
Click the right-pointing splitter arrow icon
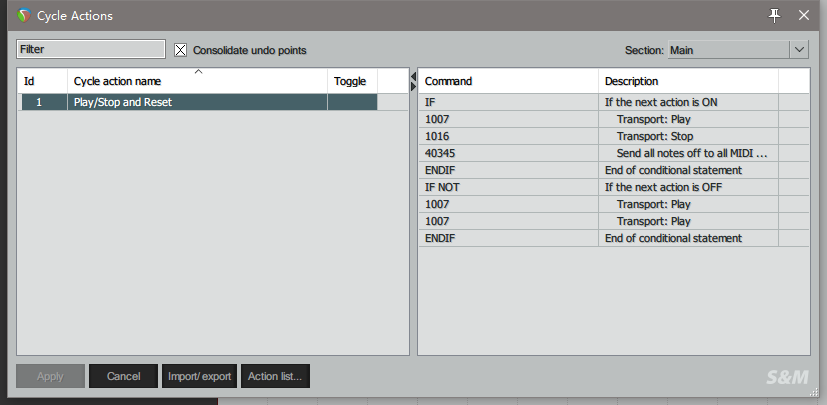click(413, 86)
